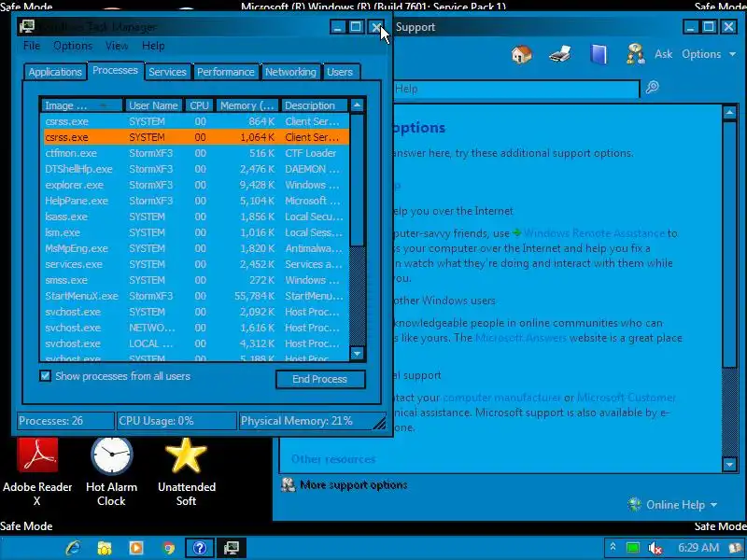Viewport: 747px width, 560px height.
Task: Select ctfmon.exe process row
Action: coord(195,153)
